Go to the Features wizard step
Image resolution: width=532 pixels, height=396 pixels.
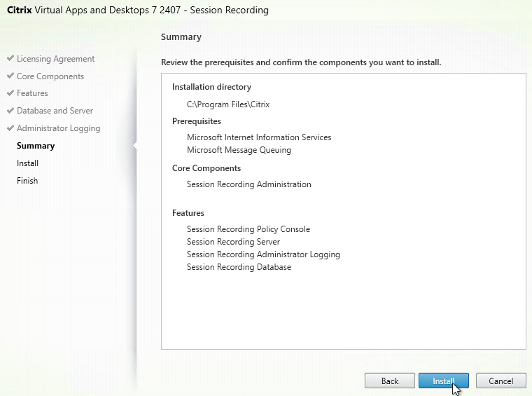32,93
